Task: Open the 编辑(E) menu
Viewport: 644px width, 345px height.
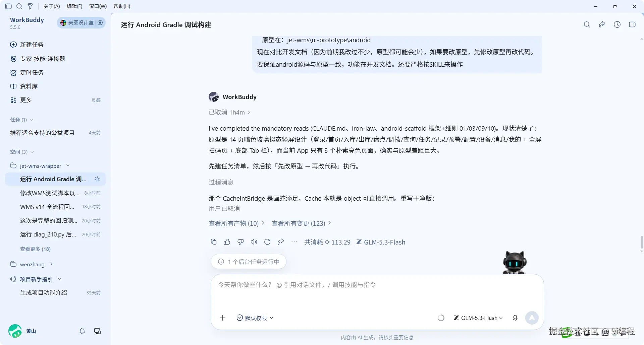Action: point(74,6)
